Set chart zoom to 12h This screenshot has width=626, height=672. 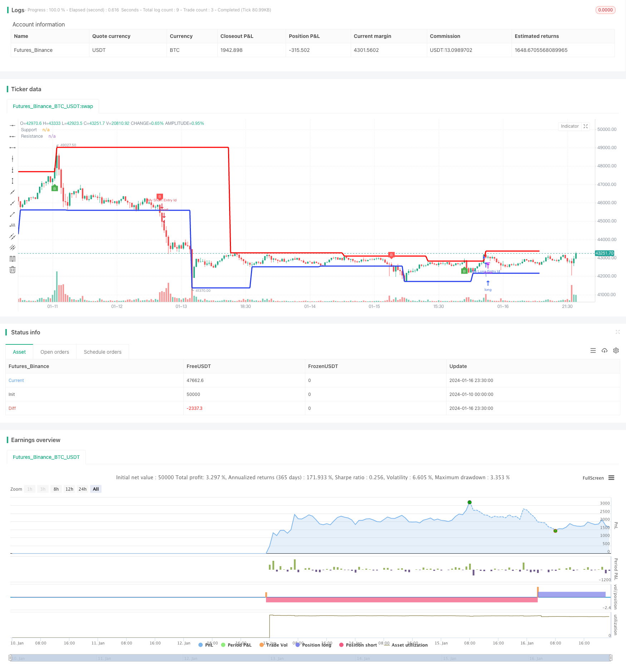[69, 489]
